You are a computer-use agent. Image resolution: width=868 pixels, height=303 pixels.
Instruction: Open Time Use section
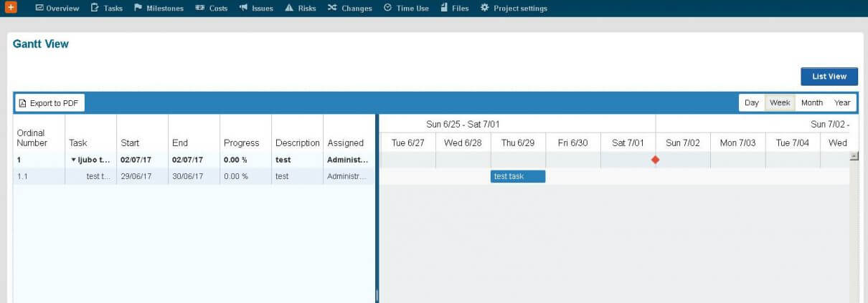(406, 9)
